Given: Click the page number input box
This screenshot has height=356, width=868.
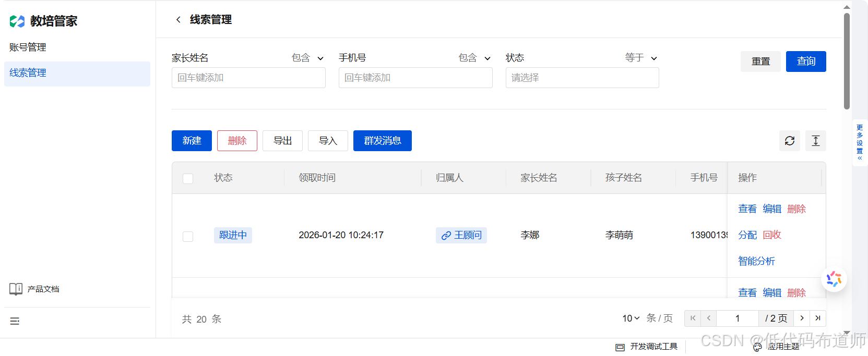Looking at the screenshot, I should [x=738, y=318].
